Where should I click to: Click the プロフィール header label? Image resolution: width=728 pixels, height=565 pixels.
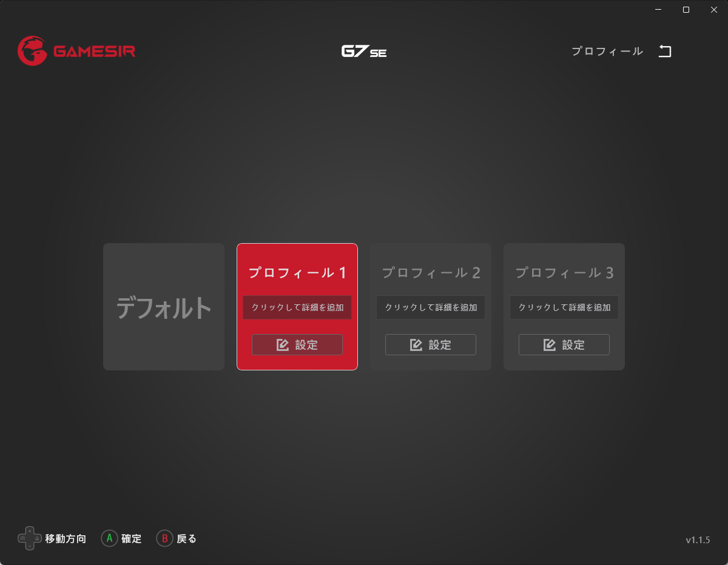pos(607,52)
